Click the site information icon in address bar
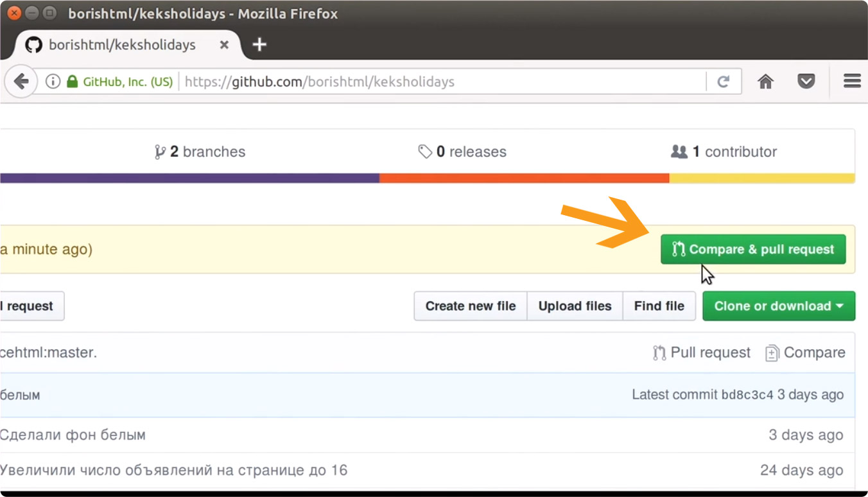This screenshot has height=497, width=868. tap(53, 82)
